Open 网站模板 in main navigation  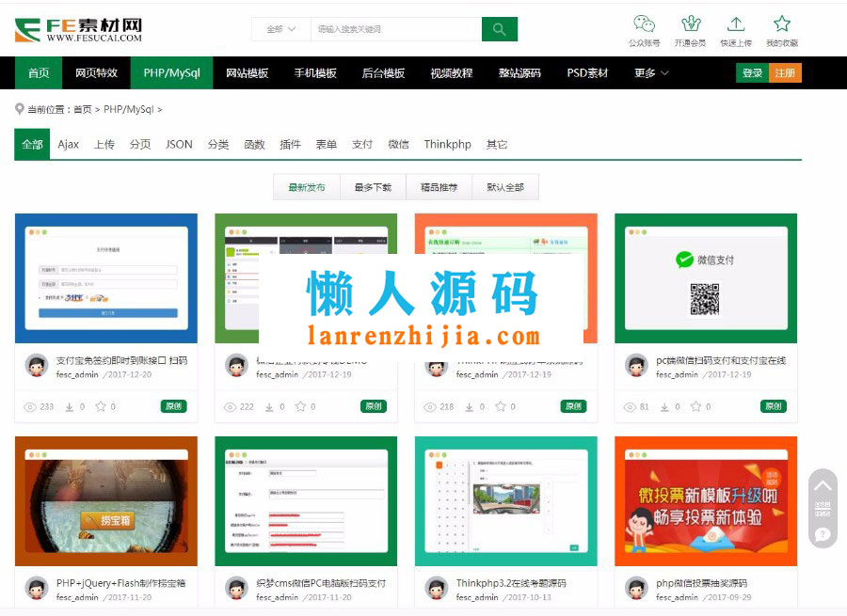247,72
